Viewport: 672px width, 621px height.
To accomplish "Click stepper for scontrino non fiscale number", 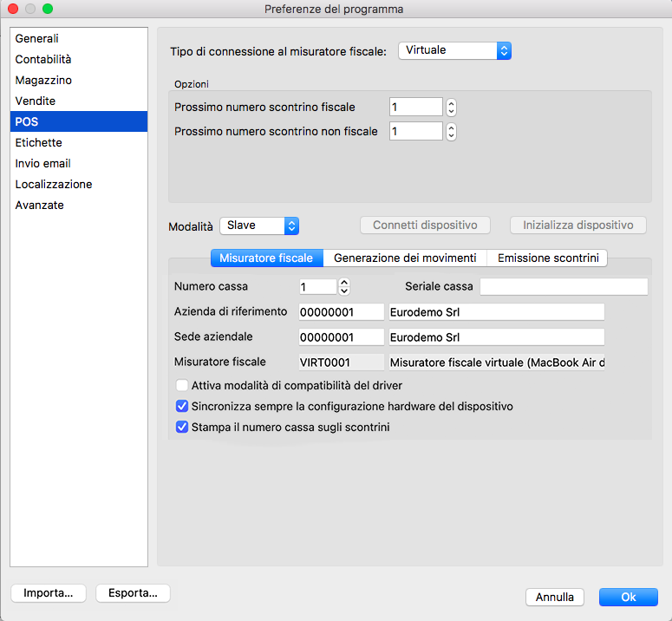I will coord(451,132).
